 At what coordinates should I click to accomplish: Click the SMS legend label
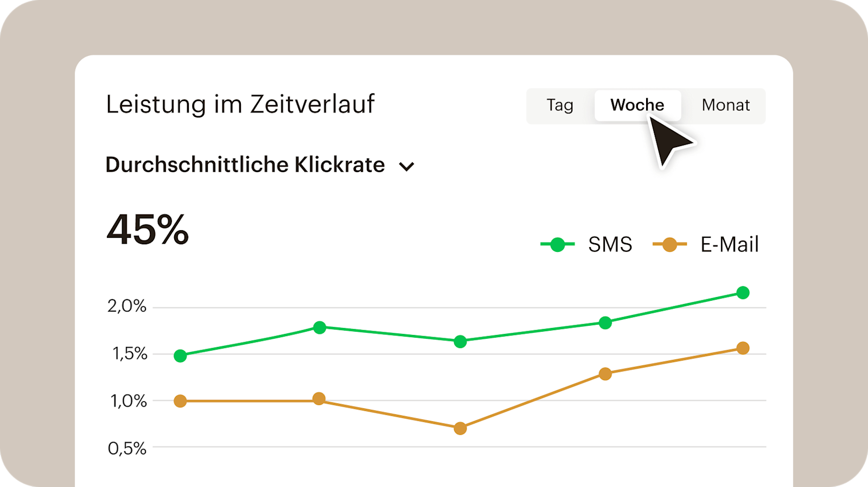click(x=610, y=245)
